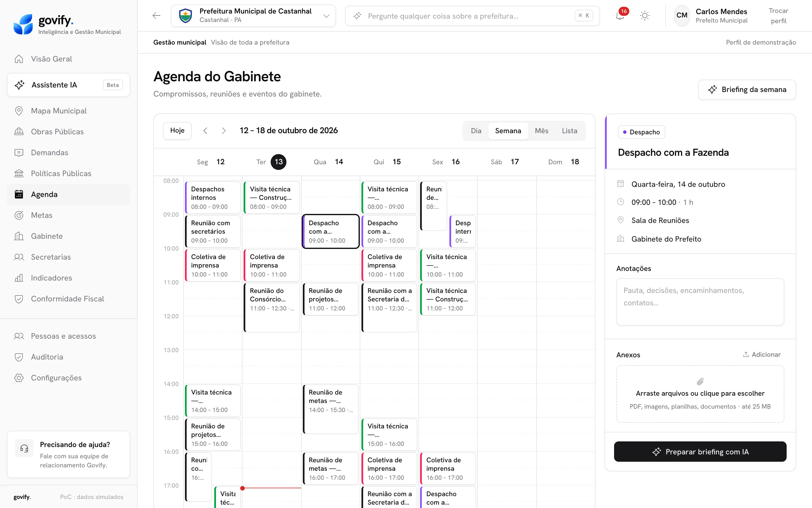Open Configurações settings
The width and height of the screenshot is (812, 508).
click(69, 378)
